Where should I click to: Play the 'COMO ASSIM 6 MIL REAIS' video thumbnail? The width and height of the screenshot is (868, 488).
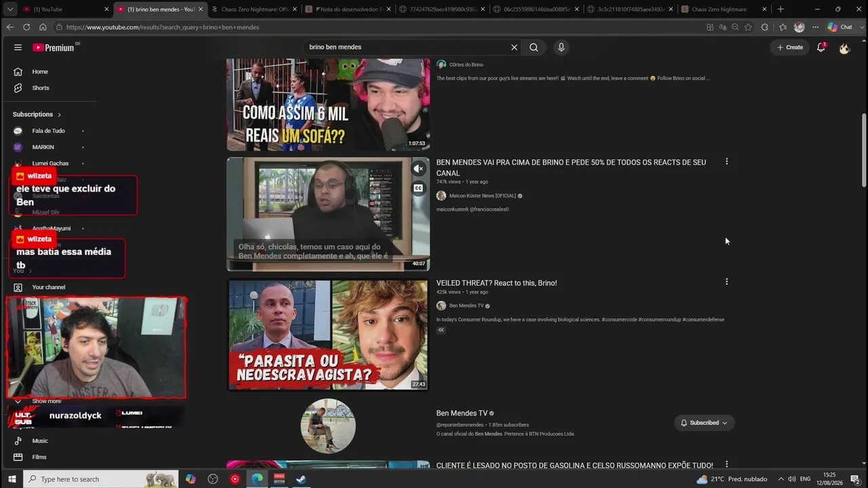point(328,104)
